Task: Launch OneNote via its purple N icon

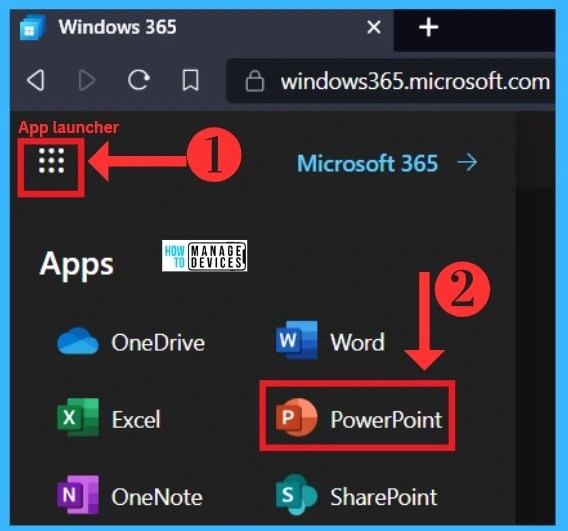Action: click(x=78, y=495)
